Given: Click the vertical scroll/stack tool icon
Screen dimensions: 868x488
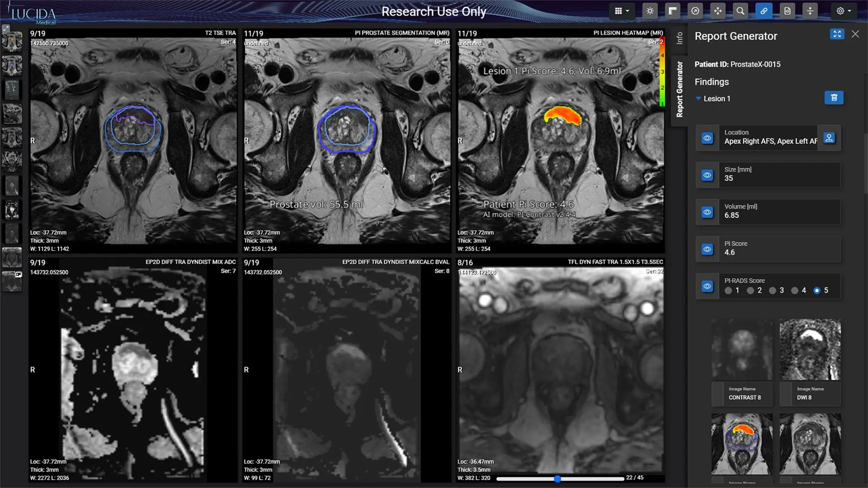Looking at the screenshot, I should [810, 11].
